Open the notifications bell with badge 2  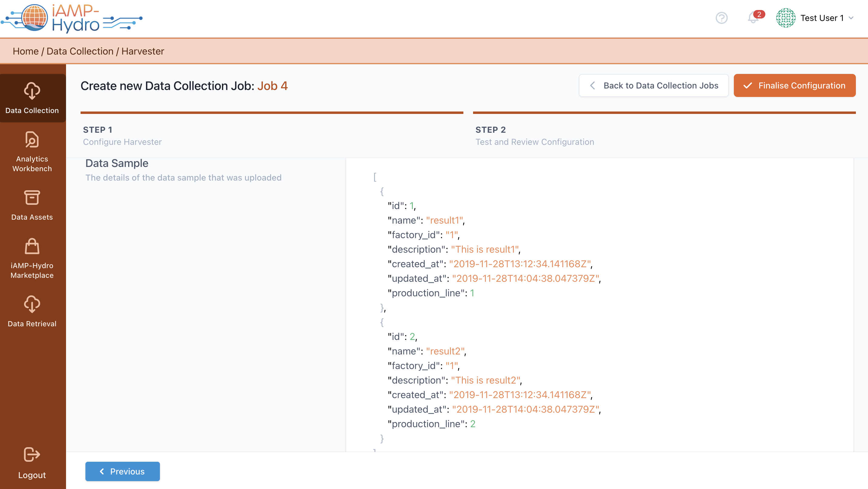click(x=754, y=18)
